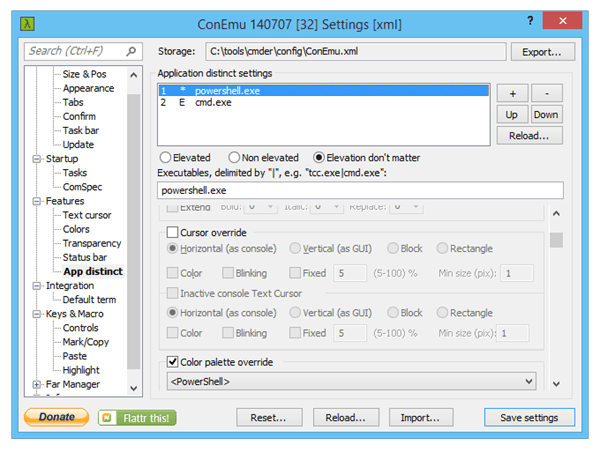Go to the Text cursor settings page
The height and width of the screenshot is (452, 600).
[87, 215]
